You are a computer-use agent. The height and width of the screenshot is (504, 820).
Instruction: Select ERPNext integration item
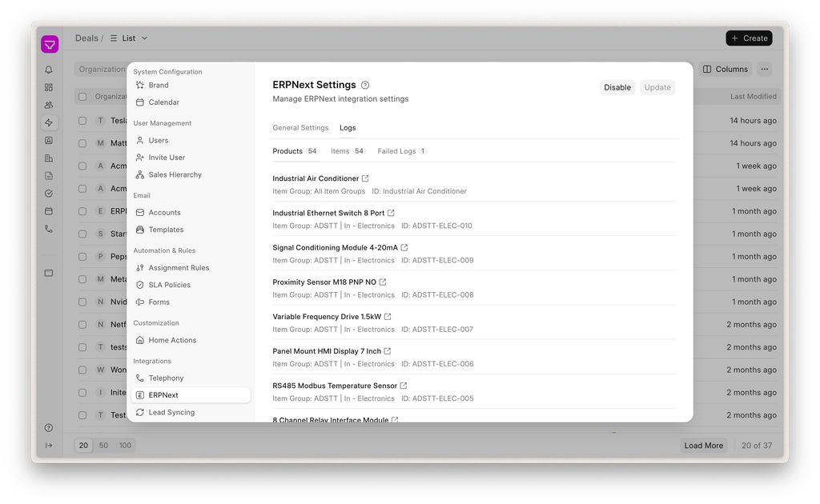191,395
